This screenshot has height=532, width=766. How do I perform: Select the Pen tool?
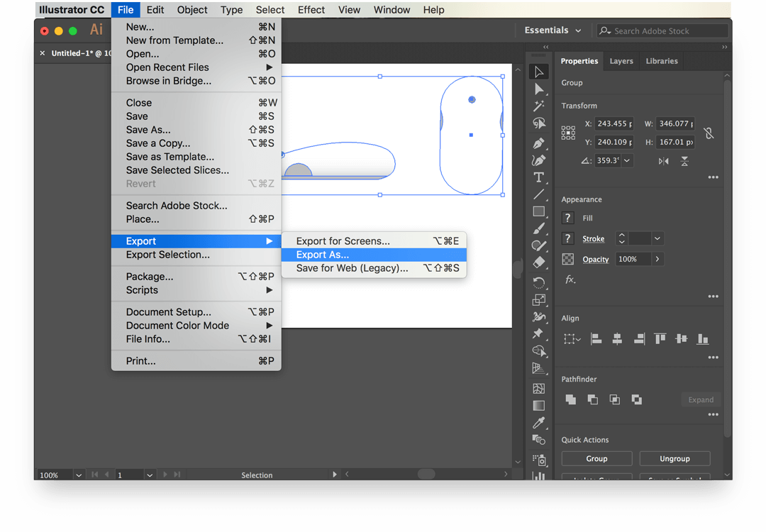539,143
